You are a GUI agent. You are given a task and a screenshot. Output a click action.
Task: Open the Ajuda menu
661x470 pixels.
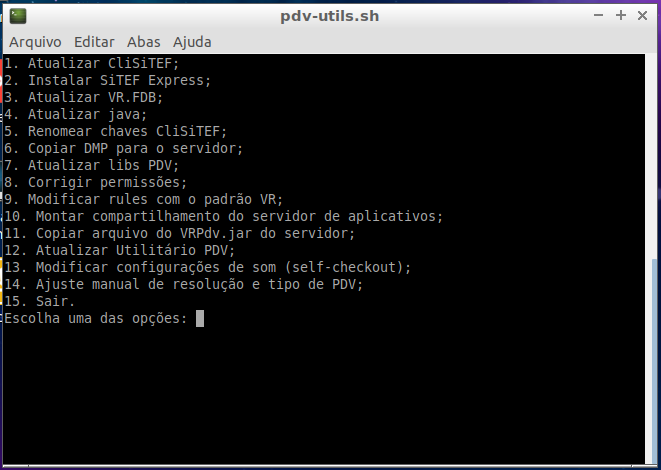(192, 42)
